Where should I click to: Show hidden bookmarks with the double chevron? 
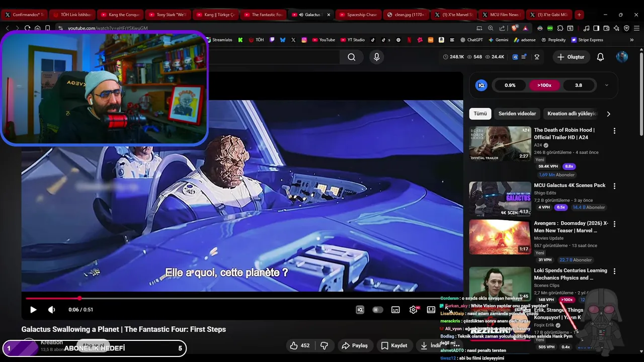coord(631,40)
